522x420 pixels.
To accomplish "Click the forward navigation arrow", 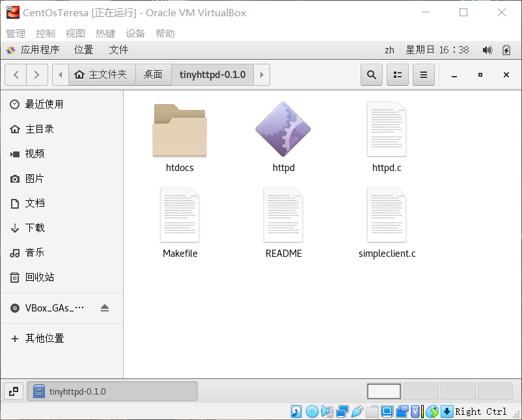I will coord(37,75).
